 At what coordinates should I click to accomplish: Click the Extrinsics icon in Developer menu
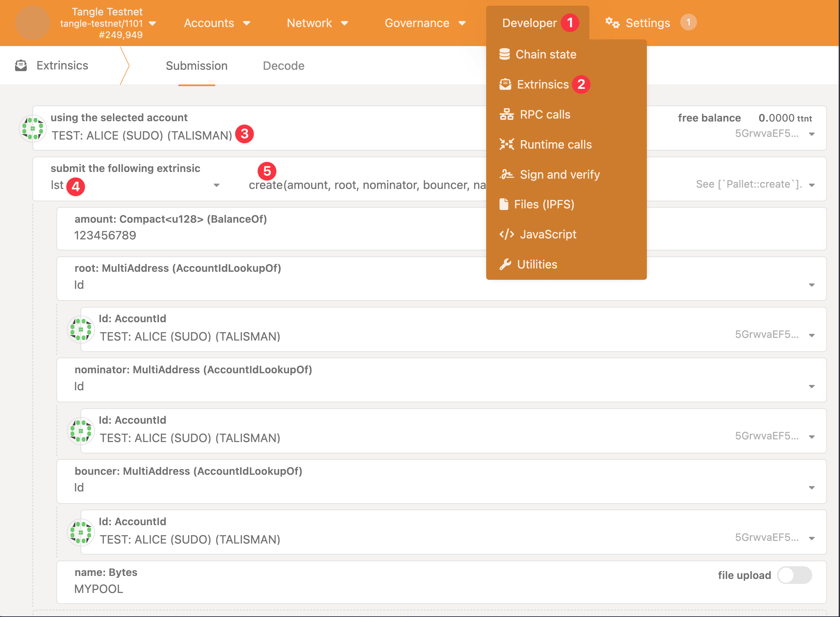[506, 84]
